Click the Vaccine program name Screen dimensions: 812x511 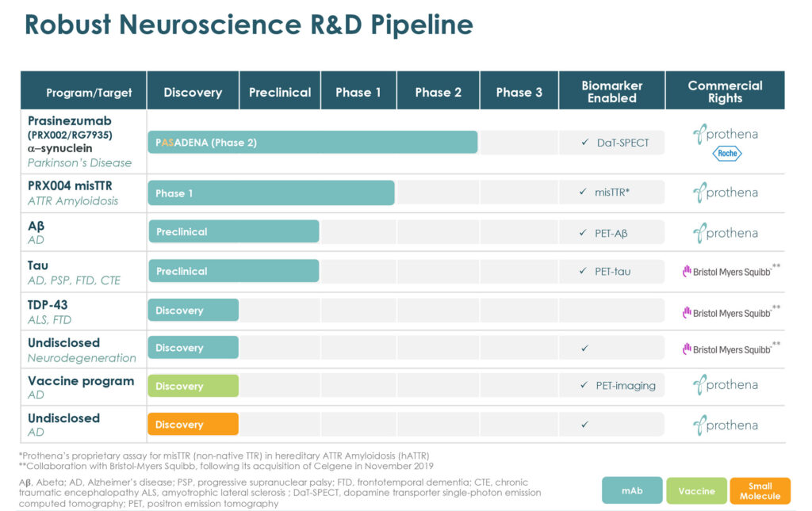(x=81, y=381)
